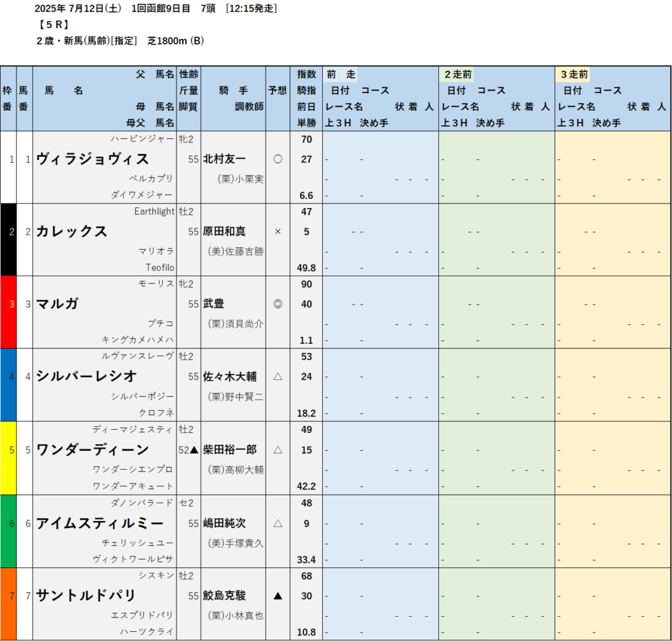Click trainer (栗)小栗実
Image resolution: width=672 pixels, height=641 pixels.
click(240, 178)
